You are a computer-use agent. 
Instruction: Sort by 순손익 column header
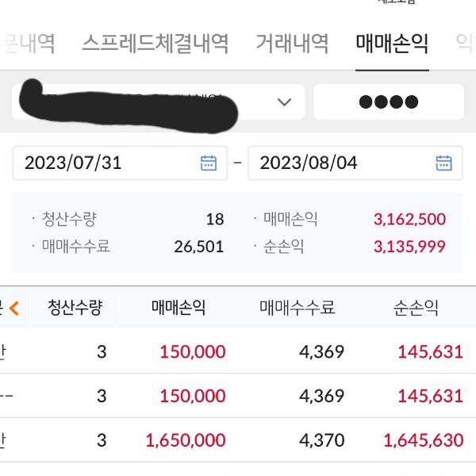[x=416, y=308]
